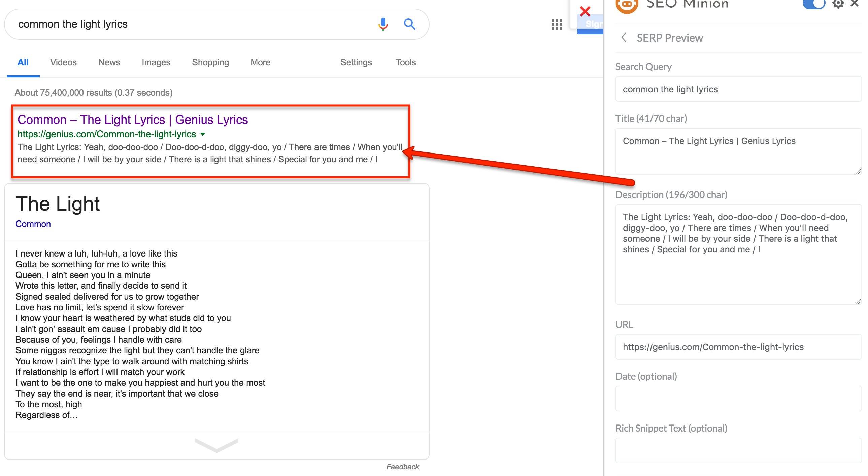Viewport: 868px width, 476px height.
Task: Click the SEO Minion logo icon
Action: click(627, 5)
